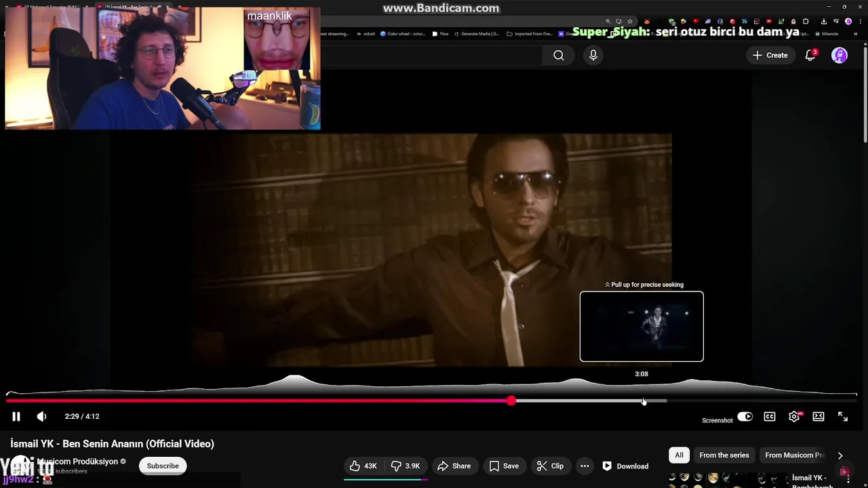Open the İsmail YK - Bombabomb recommended video
This screenshot has width=868, height=488.
tap(812, 482)
